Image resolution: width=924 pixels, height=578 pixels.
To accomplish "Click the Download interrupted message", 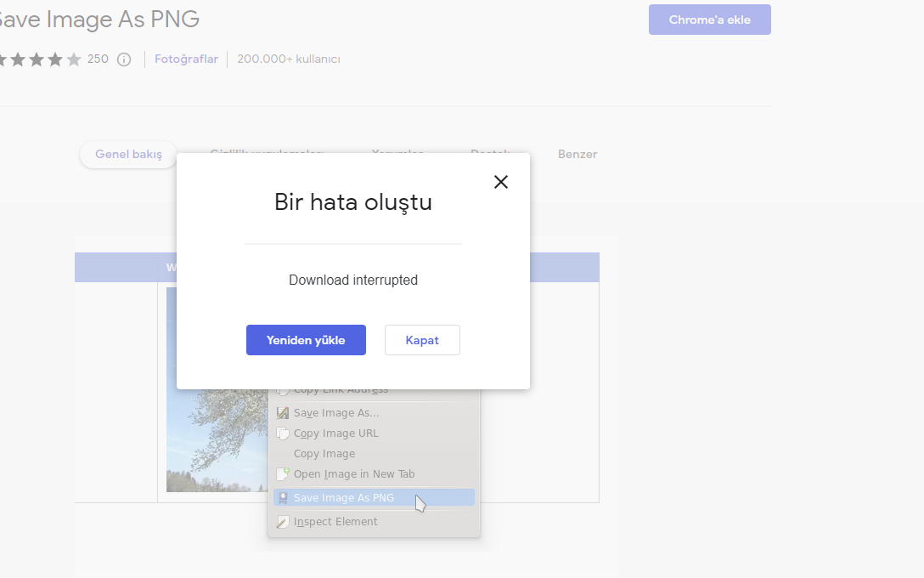I will pyautogui.click(x=353, y=280).
